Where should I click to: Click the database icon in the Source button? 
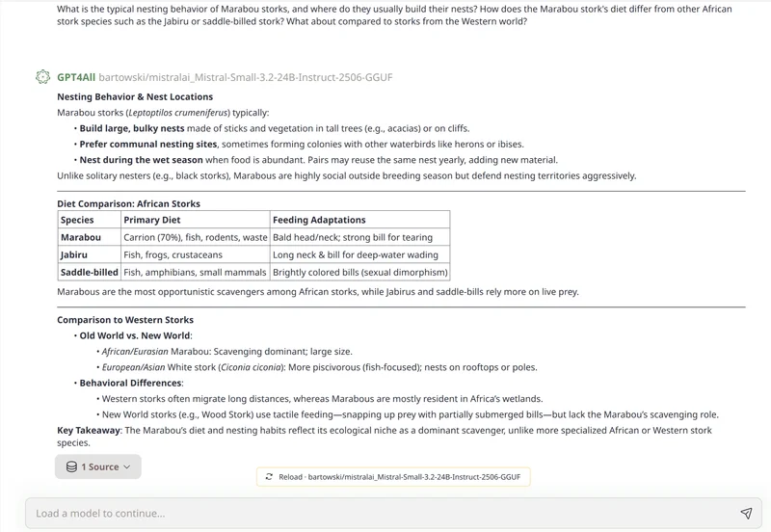pyautogui.click(x=71, y=466)
